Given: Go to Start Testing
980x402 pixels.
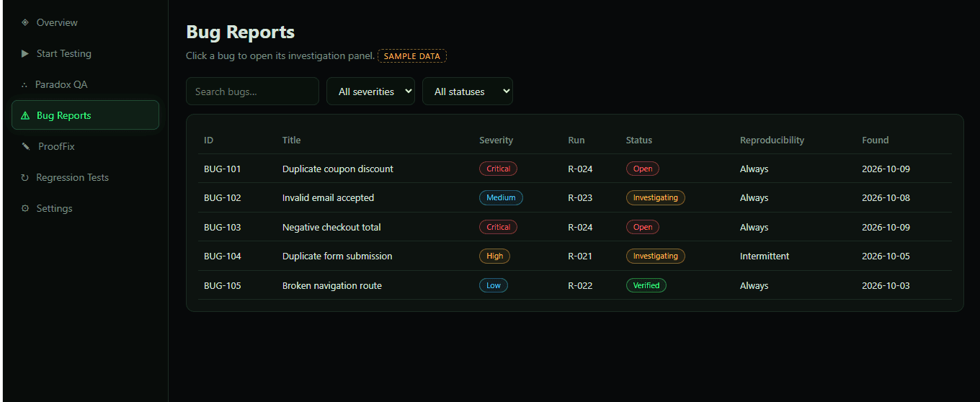Looking at the screenshot, I should click(x=85, y=53).
